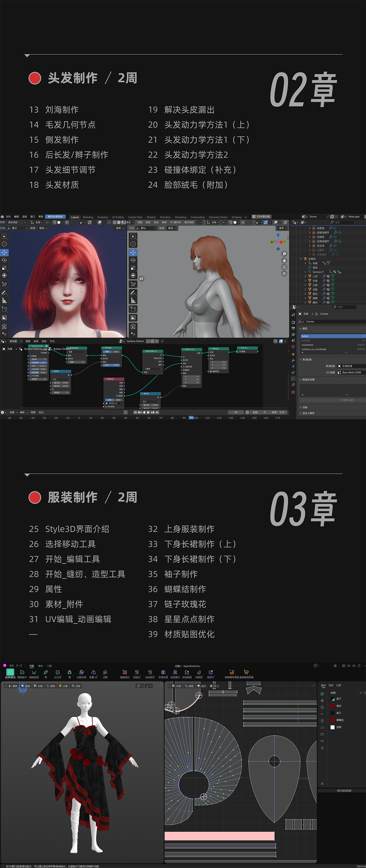Image resolution: width=366 pixels, height=868 pixels.
Task: Collapse the 曲线形态键 panel
Action: [300, 380]
